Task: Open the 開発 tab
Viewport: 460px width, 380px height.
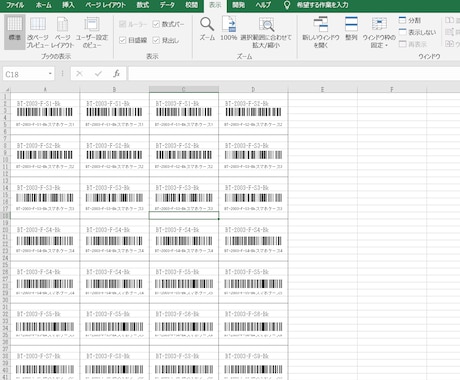Action: (x=238, y=5)
